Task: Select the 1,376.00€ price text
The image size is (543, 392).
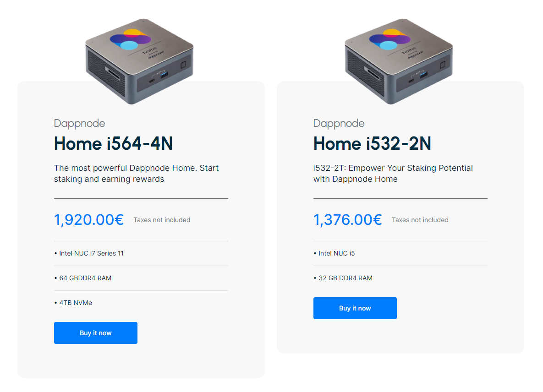Action: pyautogui.click(x=348, y=220)
